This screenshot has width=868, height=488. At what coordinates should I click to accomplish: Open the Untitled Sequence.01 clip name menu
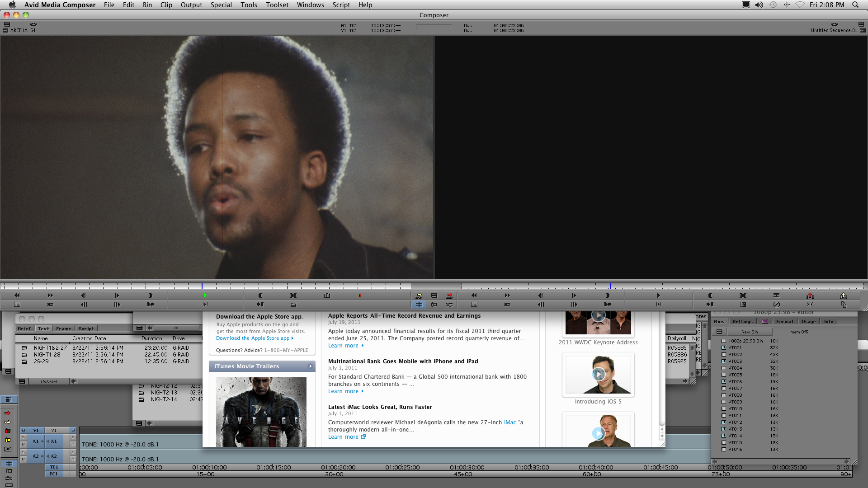point(833,31)
